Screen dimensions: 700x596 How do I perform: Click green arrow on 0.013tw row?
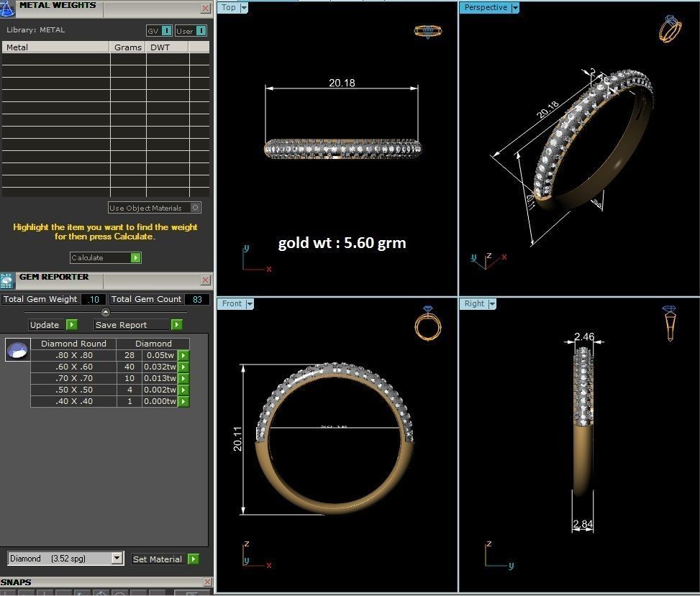[183, 378]
